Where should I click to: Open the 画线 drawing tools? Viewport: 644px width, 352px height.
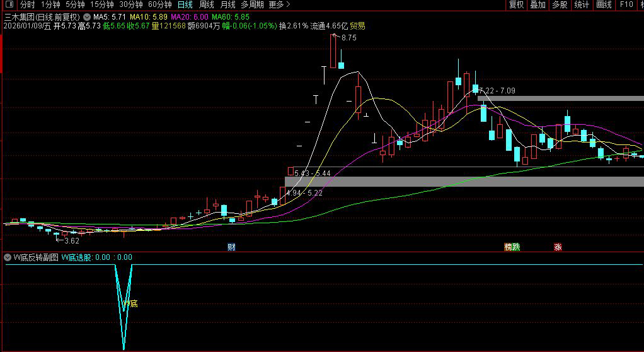[x=604, y=4]
